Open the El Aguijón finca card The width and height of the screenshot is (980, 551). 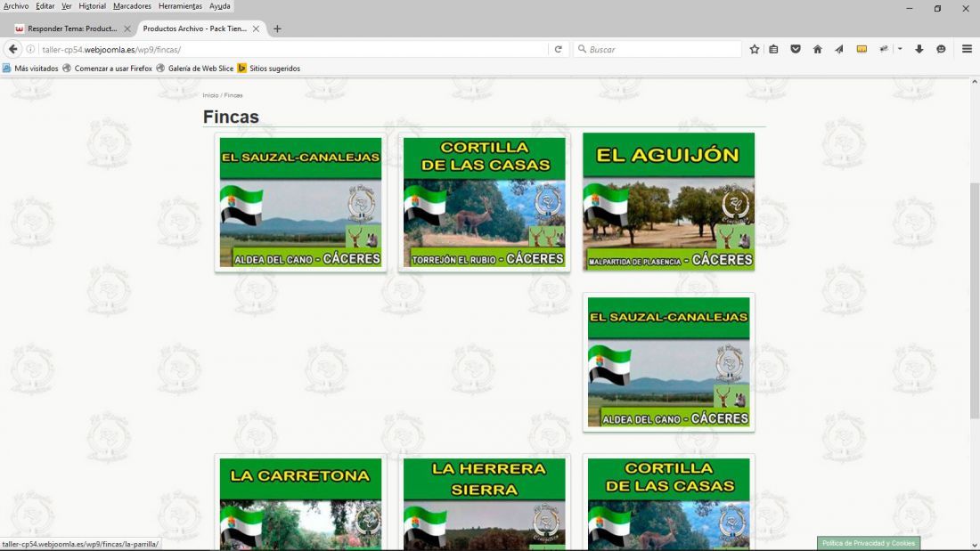tap(669, 202)
